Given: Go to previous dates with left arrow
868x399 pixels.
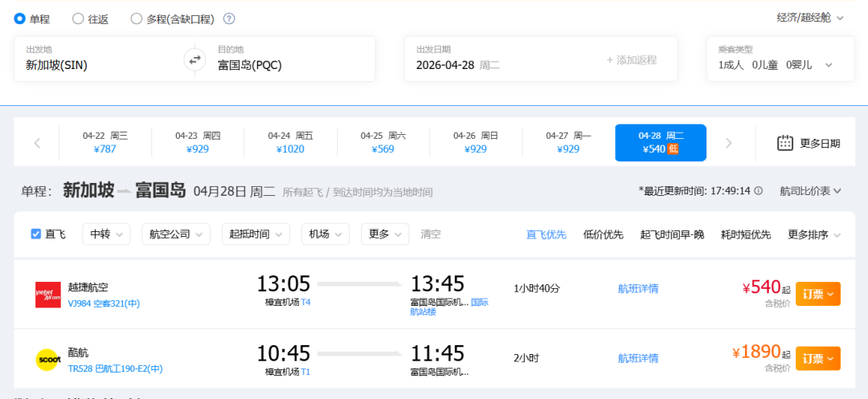Looking at the screenshot, I should click(37, 143).
